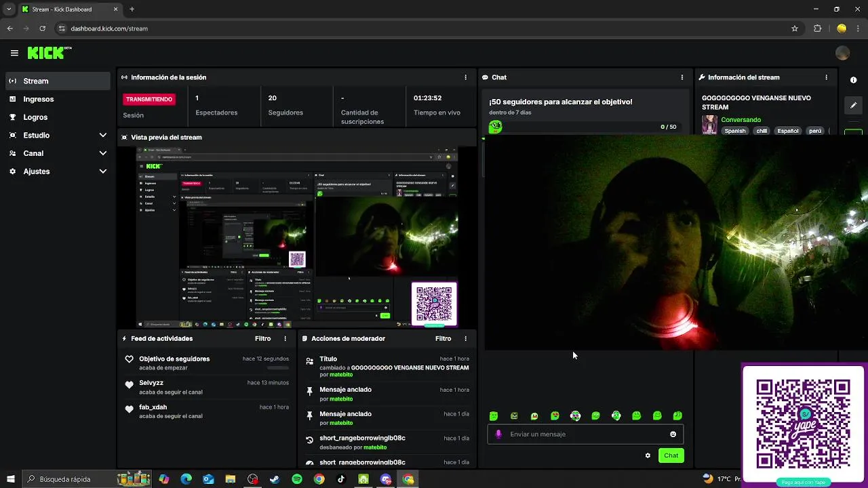This screenshot has height=488, width=868.
Task: Click the pencil edit stream info button
Action: pyautogui.click(x=853, y=105)
